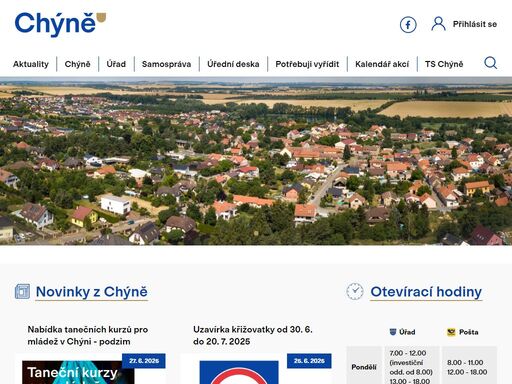The height and width of the screenshot is (384, 512).
Task: Open the search magnifier icon
Action: [x=490, y=63]
